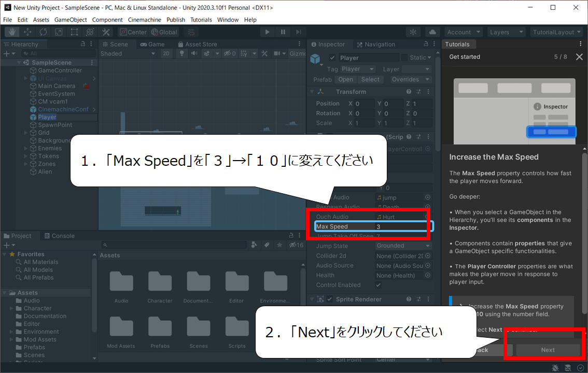Open the GameObject menu
This screenshot has height=373, width=588.
pyautogui.click(x=71, y=20)
